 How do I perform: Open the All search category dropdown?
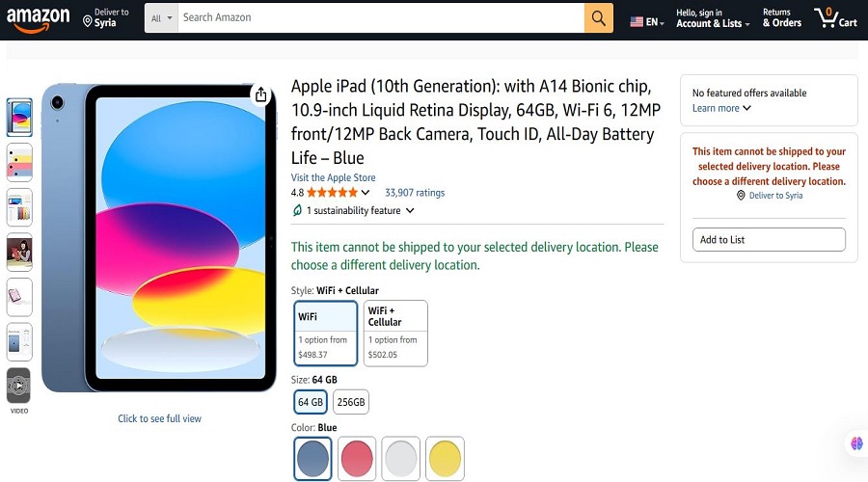[x=161, y=18]
